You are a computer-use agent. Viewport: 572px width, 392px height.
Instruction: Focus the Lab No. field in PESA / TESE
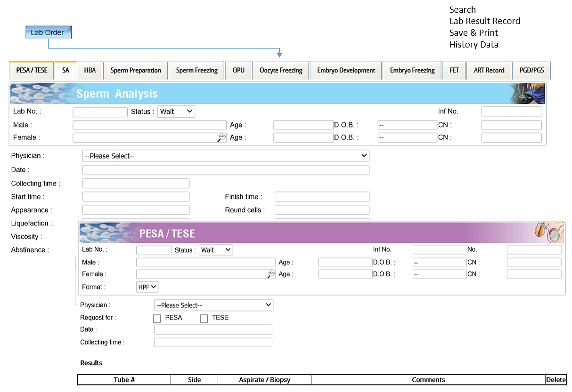(154, 250)
